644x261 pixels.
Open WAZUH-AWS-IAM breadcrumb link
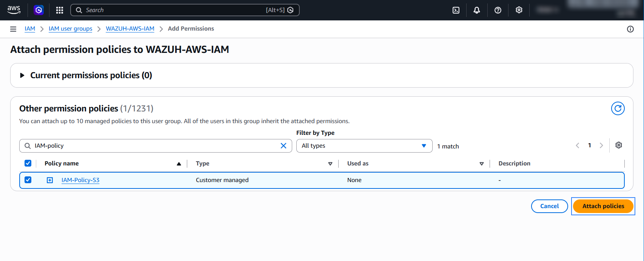tap(130, 29)
